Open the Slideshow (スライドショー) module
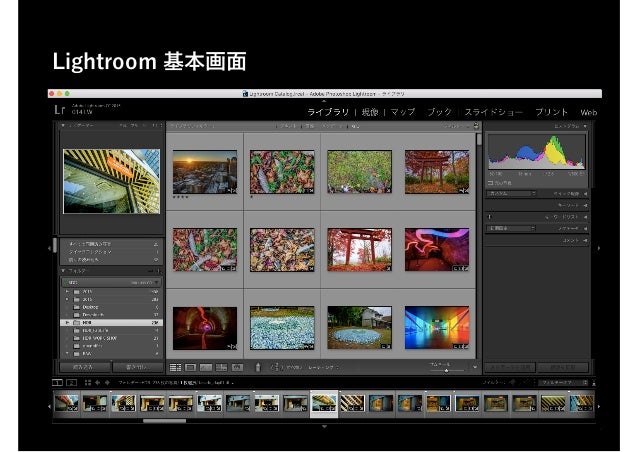Viewport: 638px width, 452px height. 495,112
